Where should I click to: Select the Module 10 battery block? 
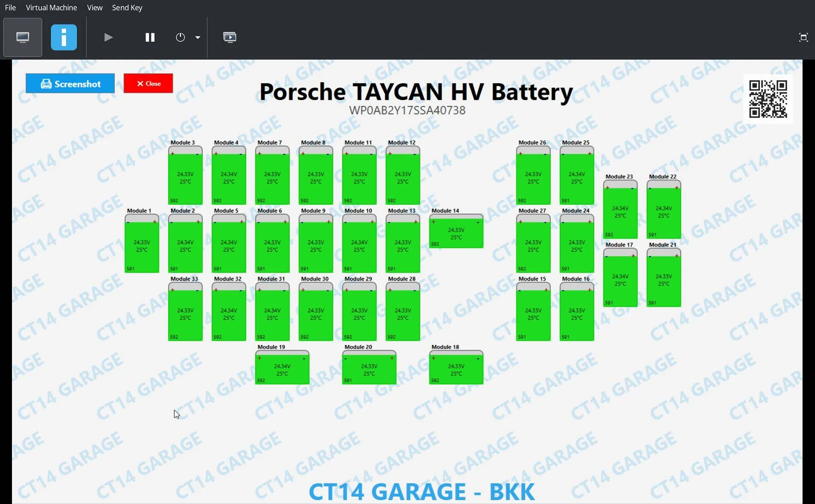coord(359,243)
